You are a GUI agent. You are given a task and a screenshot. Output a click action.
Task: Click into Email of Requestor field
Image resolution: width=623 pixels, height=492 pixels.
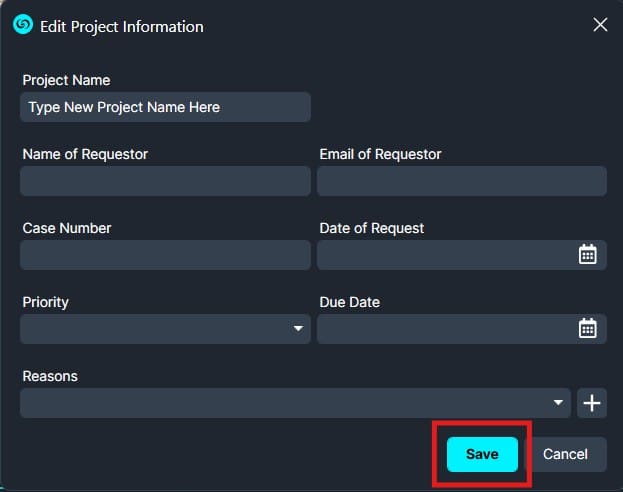[x=462, y=181]
